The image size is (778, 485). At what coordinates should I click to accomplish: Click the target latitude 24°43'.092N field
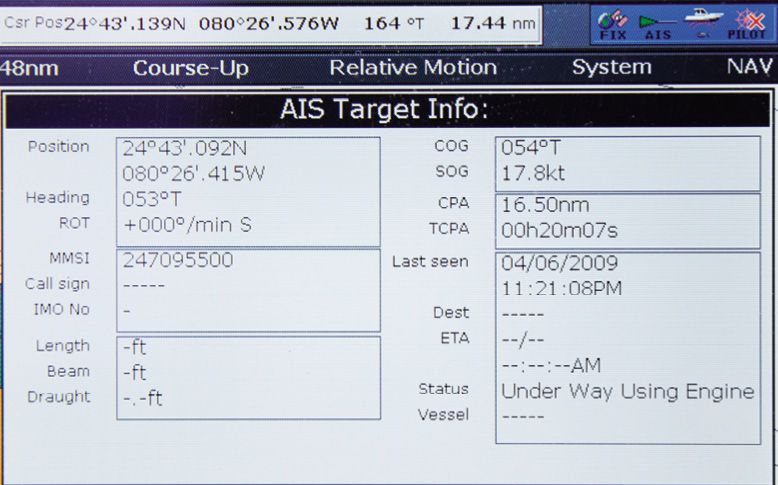tap(185, 149)
